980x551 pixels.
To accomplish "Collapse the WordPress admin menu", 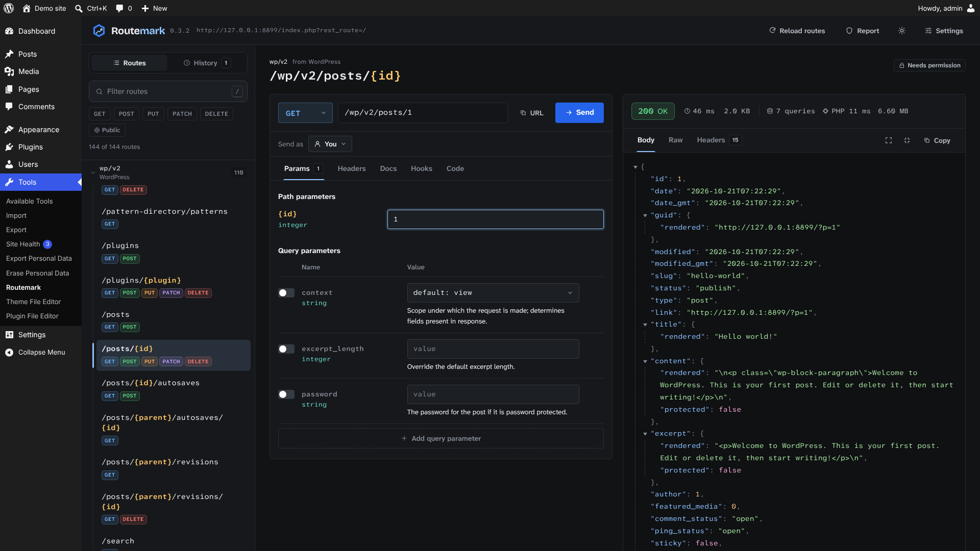I will tap(41, 352).
